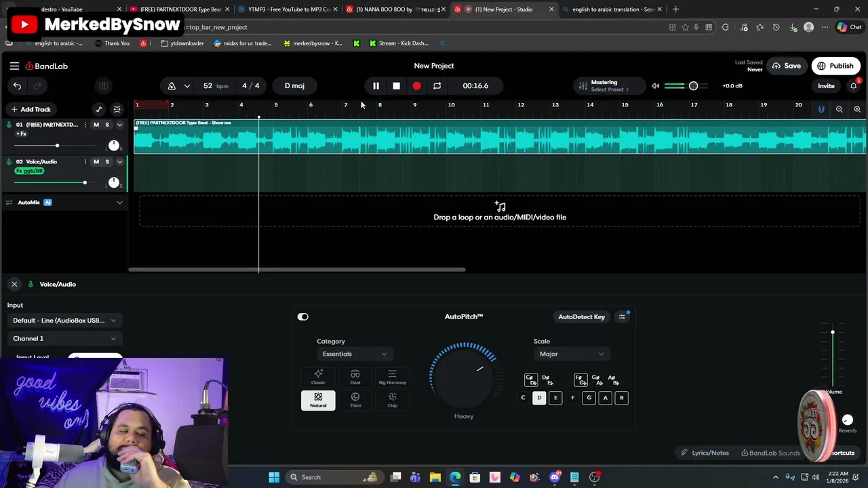The height and width of the screenshot is (488, 868).
Task: Add a new track
Action: click(x=31, y=109)
